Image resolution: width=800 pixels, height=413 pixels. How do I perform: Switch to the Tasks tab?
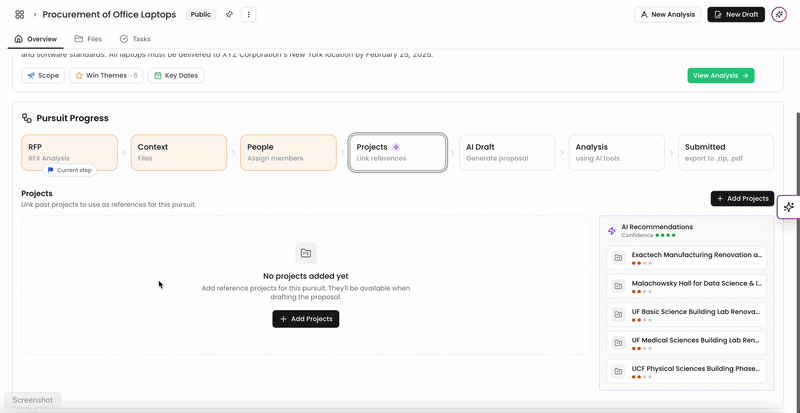[135, 39]
